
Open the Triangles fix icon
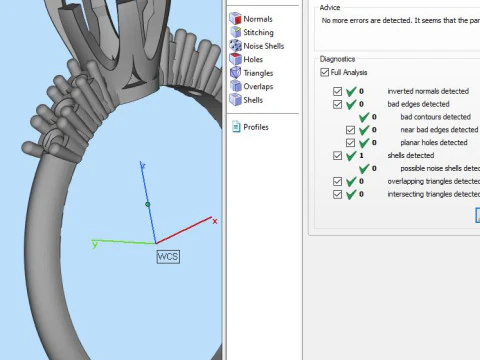click(235, 73)
